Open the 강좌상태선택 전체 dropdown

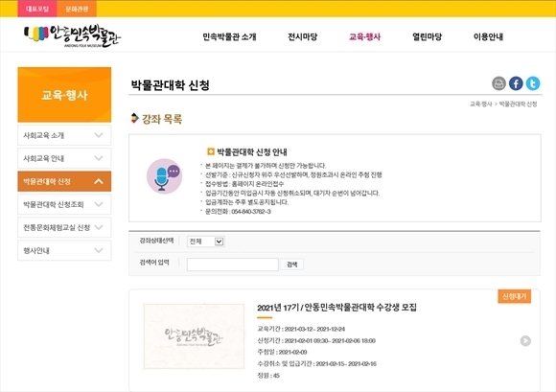pyautogui.click(x=206, y=242)
